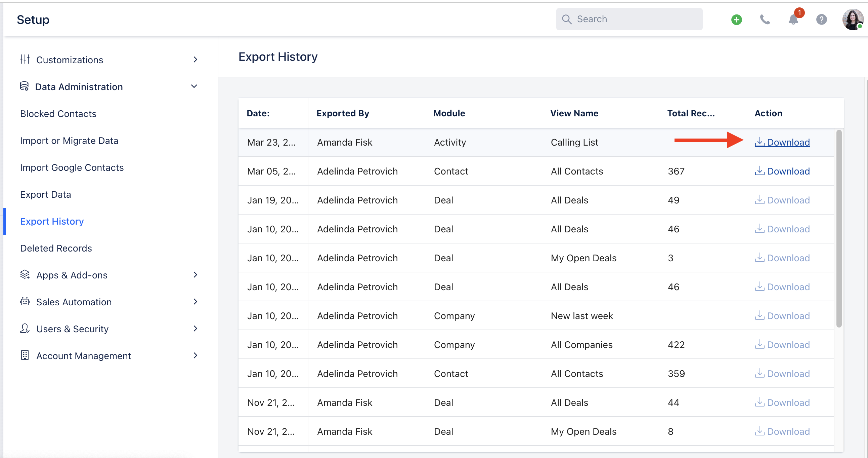Viewport: 868px width, 458px height.
Task: Open Blocked Contacts in sidebar
Action: click(58, 114)
